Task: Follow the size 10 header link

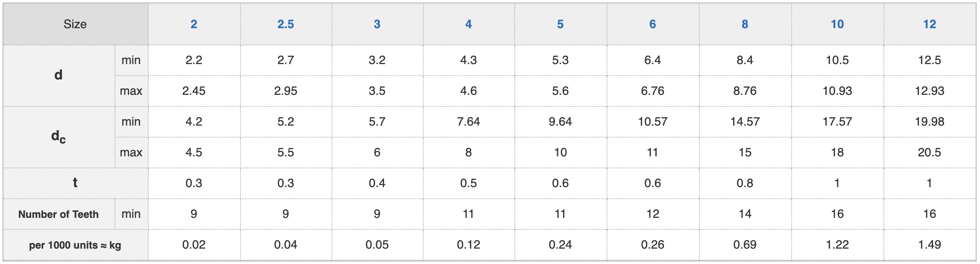Action: pyautogui.click(x=837, y=24)
